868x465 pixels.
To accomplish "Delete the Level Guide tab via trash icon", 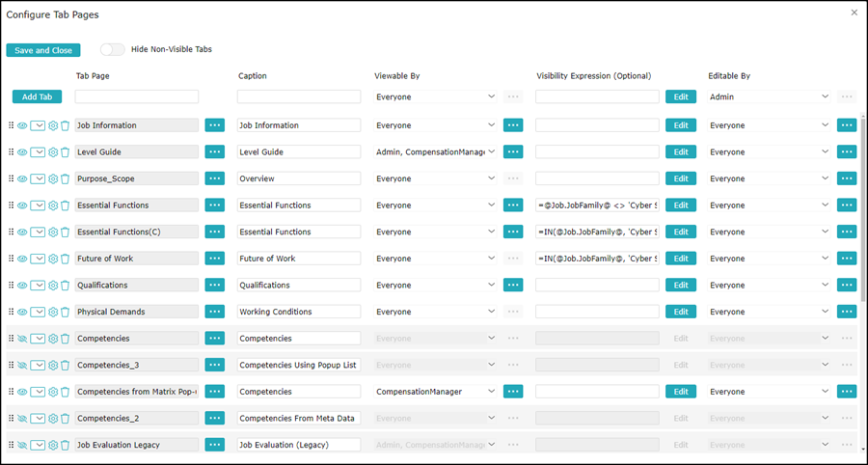I will click(x=65, y=152).
